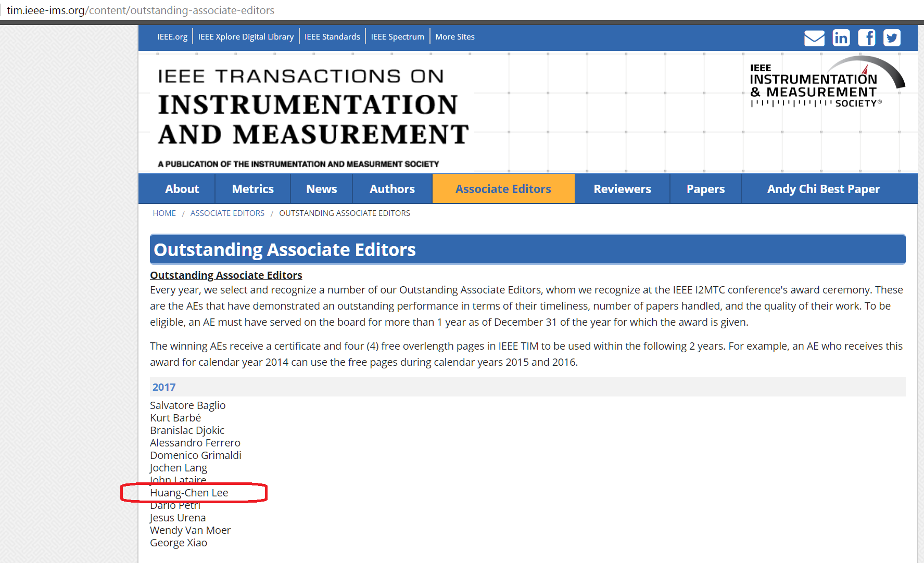Open the LinkedIn icon link
This screenshot has width=924, height=563.
coord(841,38)
